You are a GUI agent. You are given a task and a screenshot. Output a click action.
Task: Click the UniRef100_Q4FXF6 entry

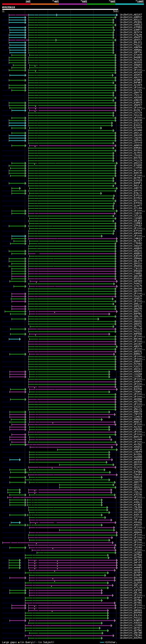point(131,560)
